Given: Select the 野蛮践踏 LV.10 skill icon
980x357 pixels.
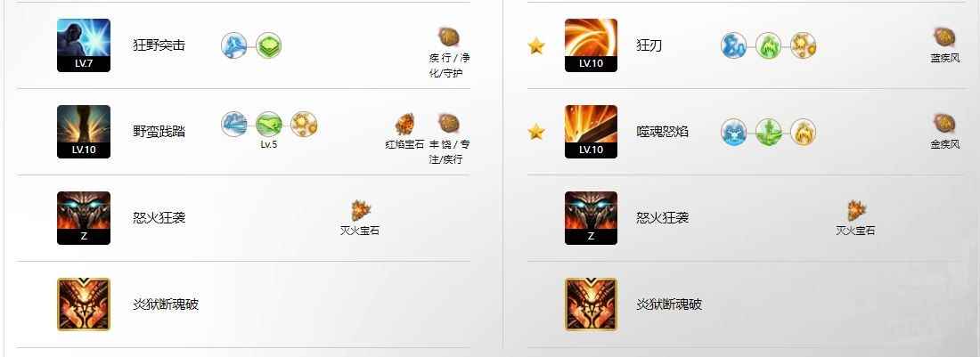Looking at the screenshot, I should tap(84, 132).
